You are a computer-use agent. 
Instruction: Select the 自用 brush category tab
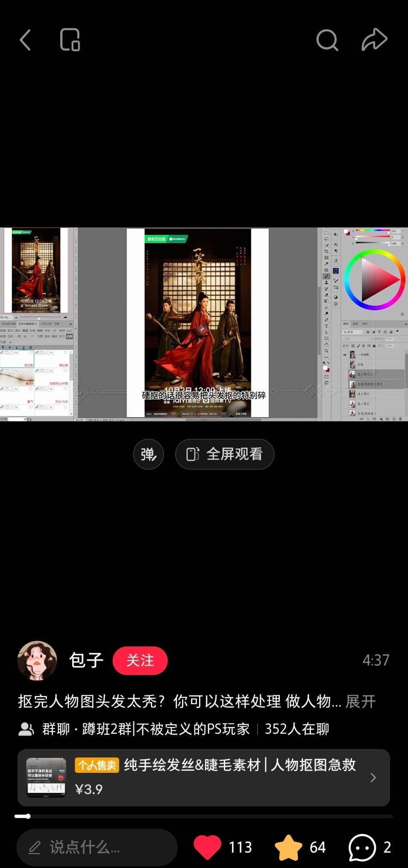69,336
